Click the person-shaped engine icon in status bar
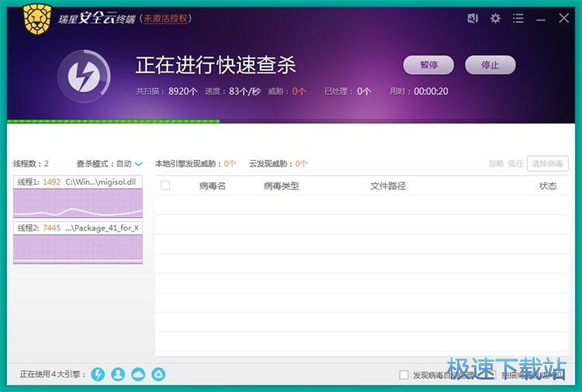The height and width of the screenshot is (392, 582). point(118,374)
